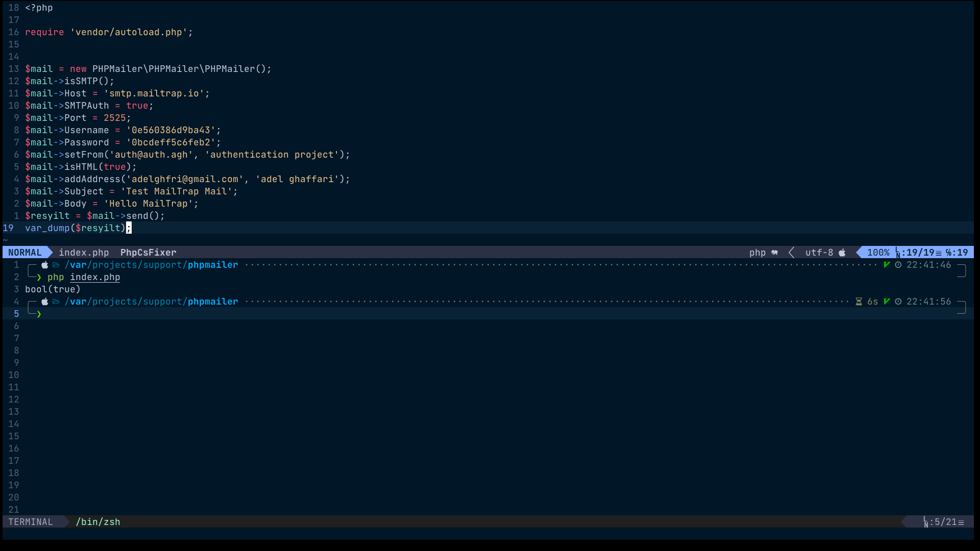Screen dimensions: 980x551
Task: Click the 100% position indicator
Action: (878, 253)
